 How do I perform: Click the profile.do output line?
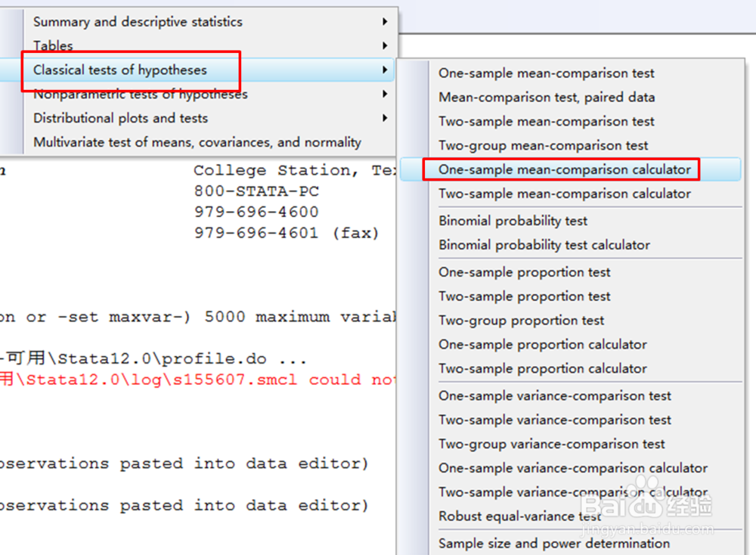coord(153,358)
